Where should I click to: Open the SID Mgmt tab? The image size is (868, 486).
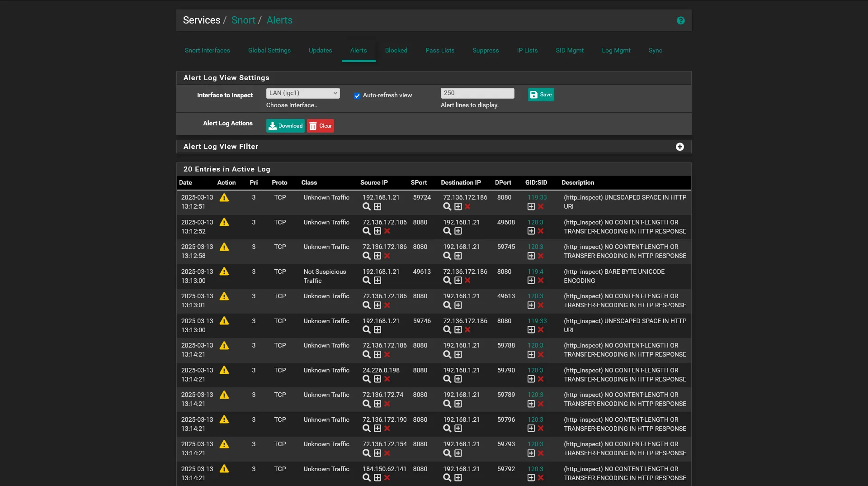[570, 50]
